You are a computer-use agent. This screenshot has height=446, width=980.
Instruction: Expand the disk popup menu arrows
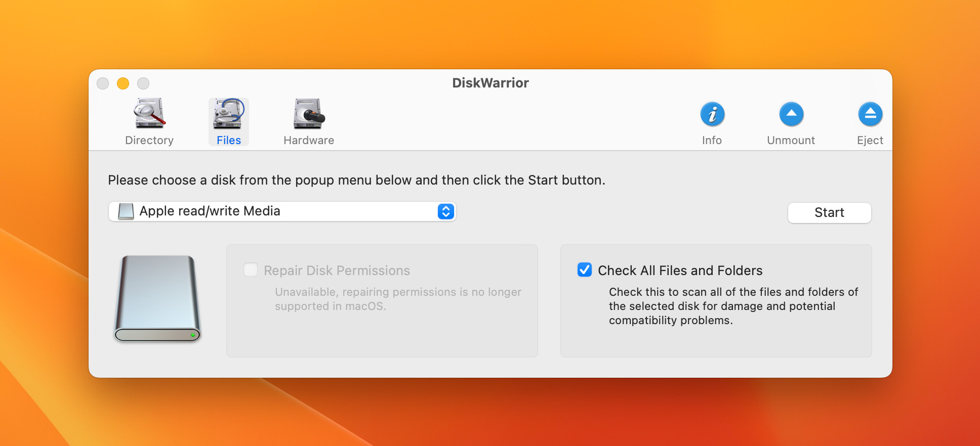pos(445,211)
